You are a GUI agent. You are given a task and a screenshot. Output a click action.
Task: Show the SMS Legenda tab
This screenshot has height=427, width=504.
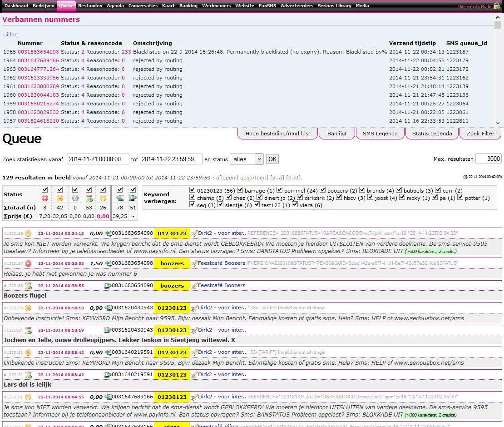(380, 134)
